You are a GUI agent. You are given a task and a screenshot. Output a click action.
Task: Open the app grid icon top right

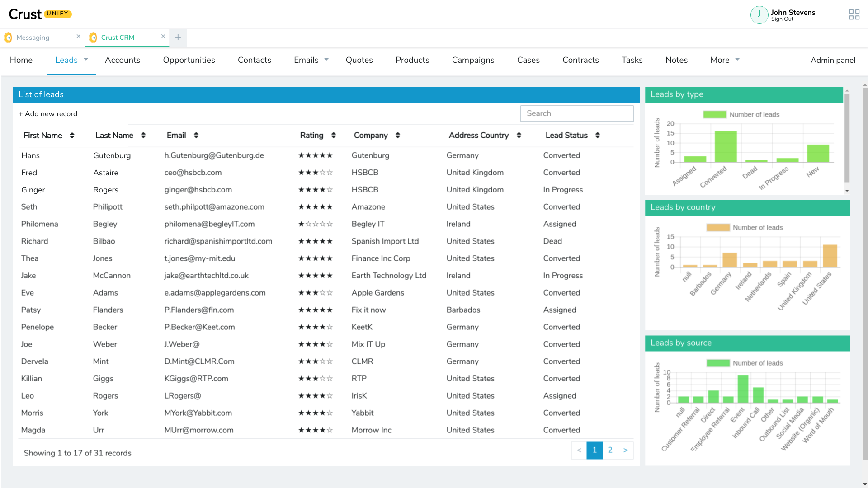854,15
